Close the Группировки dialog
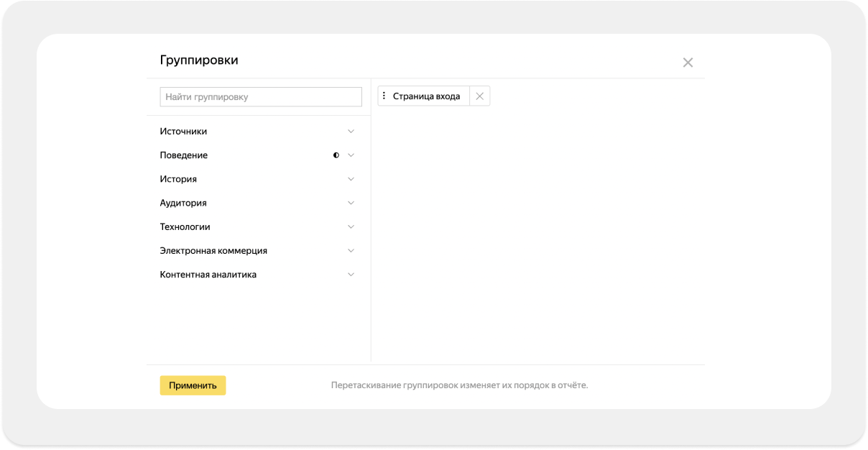The image size is (868, 450). [x=688, y=63]
